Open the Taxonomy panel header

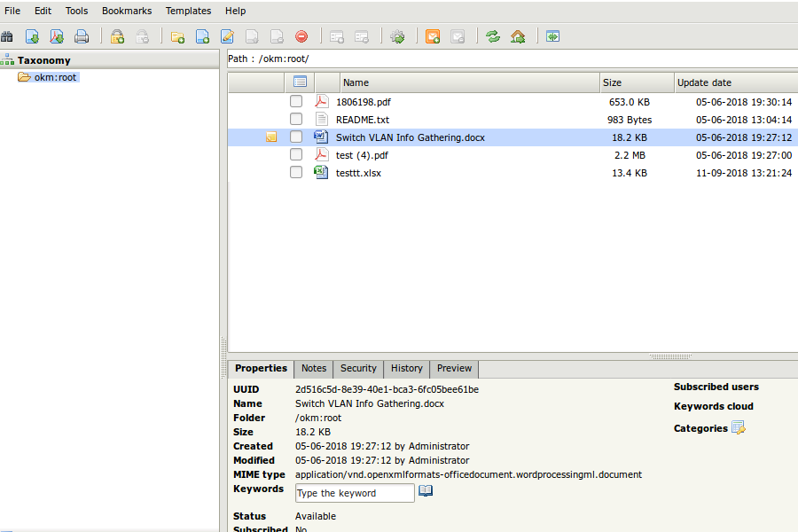tap(43, 60)
